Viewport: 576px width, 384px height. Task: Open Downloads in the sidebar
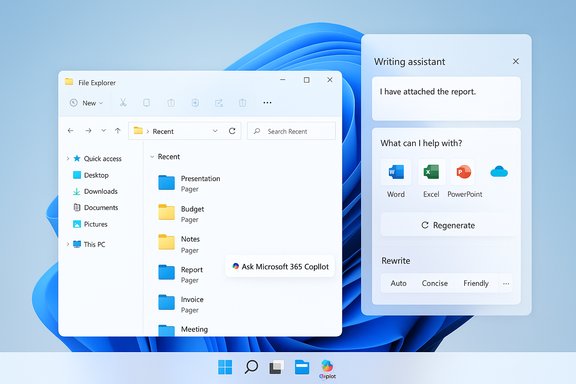click(96, 191)
